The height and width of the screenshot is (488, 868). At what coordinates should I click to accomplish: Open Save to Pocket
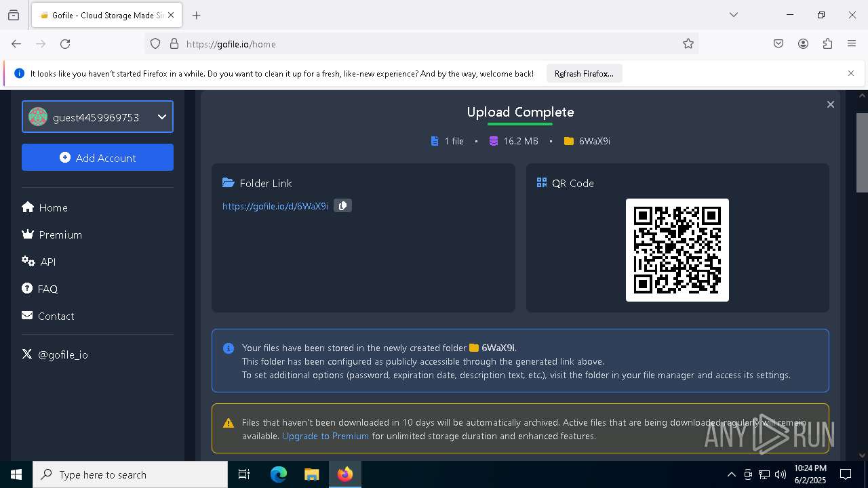pos(778,44)
